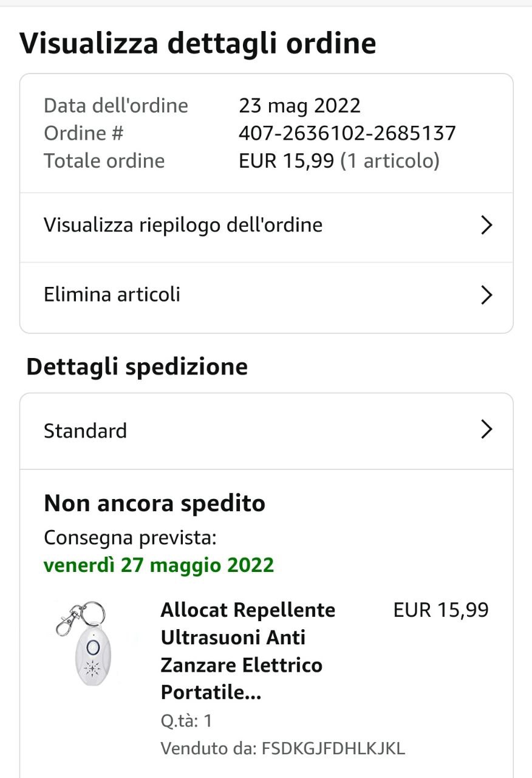The width and height of the screenshot is (532, 778).
Task: Click the order date 23 mag 2022
Action: [299, 106]
